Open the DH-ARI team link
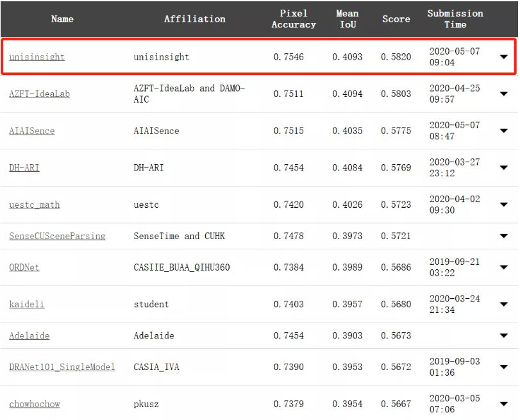 24,167
